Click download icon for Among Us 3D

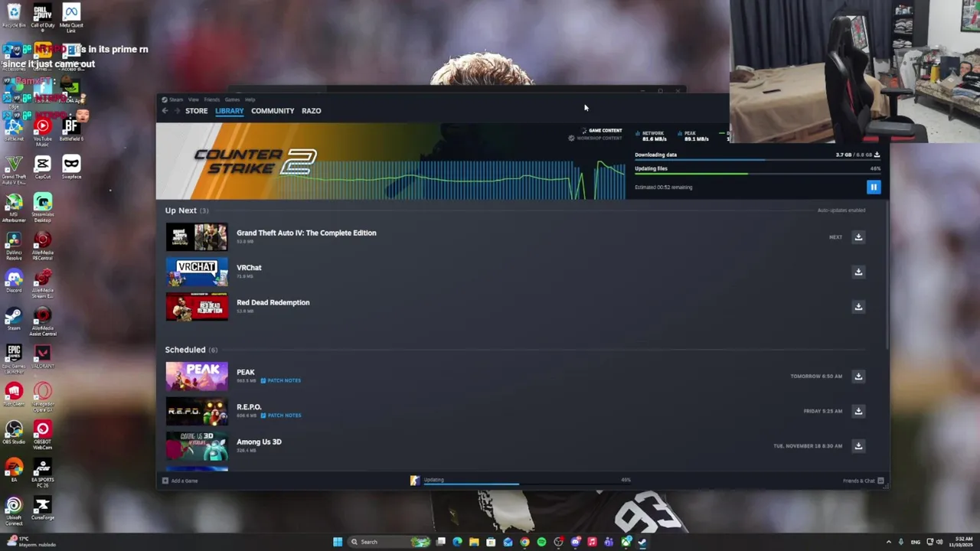coord(858,446)
